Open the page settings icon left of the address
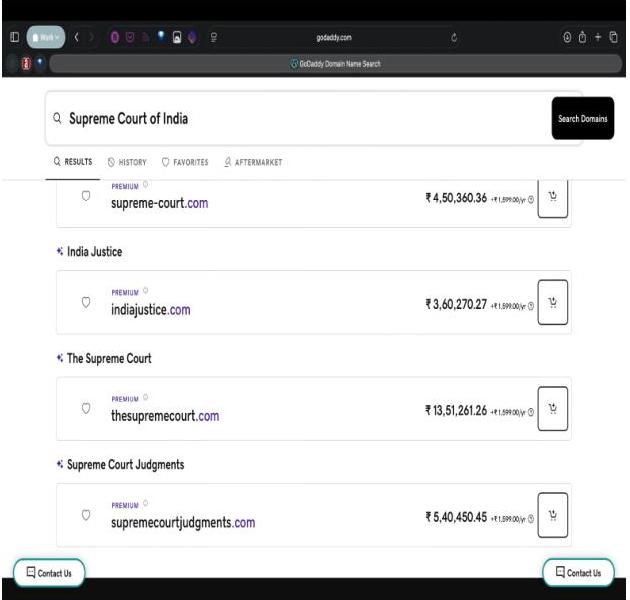This screenshot has height=600, width=630. [x=214, y=37]
